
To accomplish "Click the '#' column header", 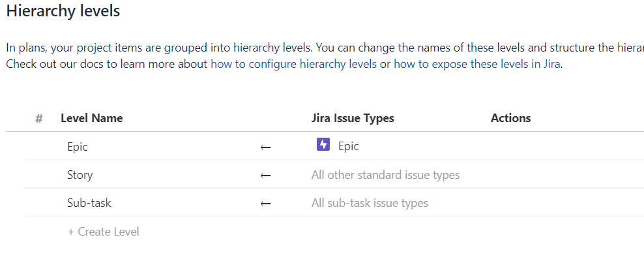I will click(39, 119).
